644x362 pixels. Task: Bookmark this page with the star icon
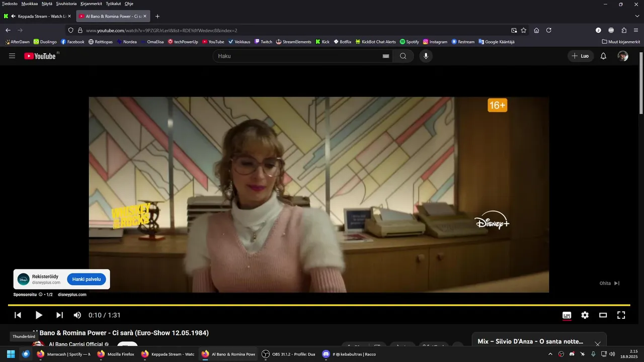524,30
